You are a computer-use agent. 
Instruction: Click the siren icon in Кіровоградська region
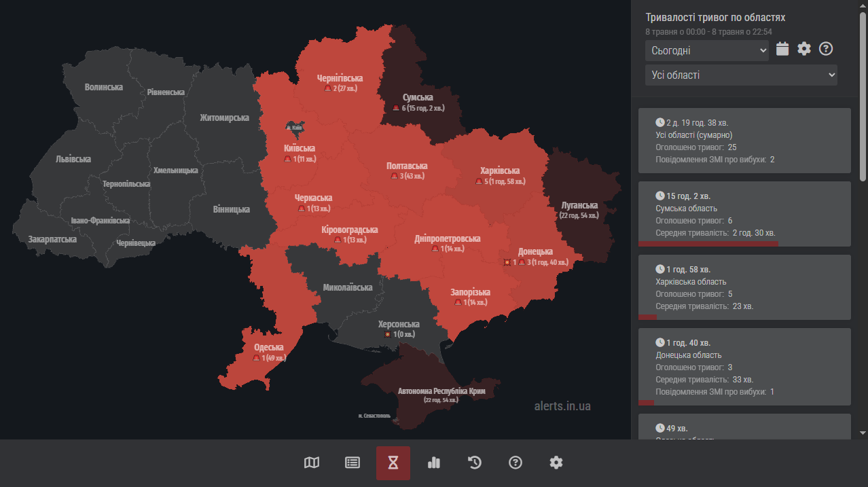[x=338, y=240]
